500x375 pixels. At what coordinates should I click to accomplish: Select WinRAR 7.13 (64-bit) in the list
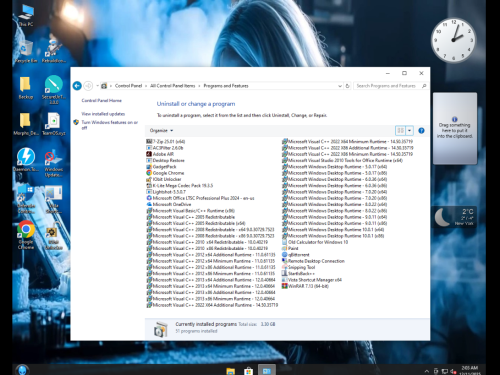pyautogui.click(x=305, y=286)
